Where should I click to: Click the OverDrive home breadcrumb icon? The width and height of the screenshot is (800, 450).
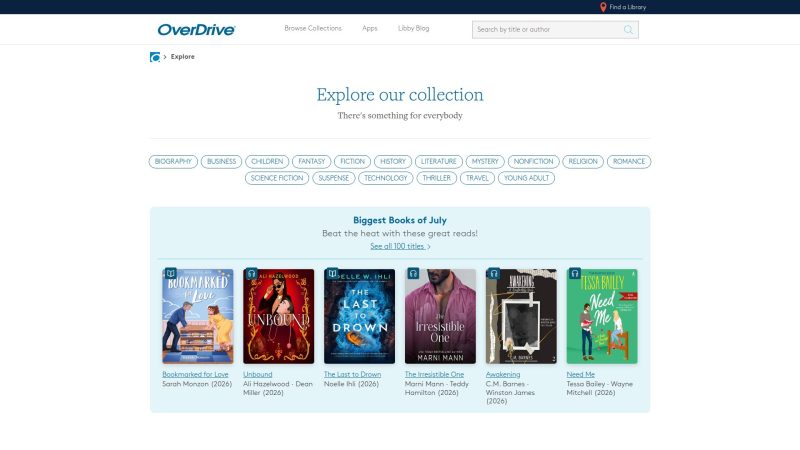point(155,57)
